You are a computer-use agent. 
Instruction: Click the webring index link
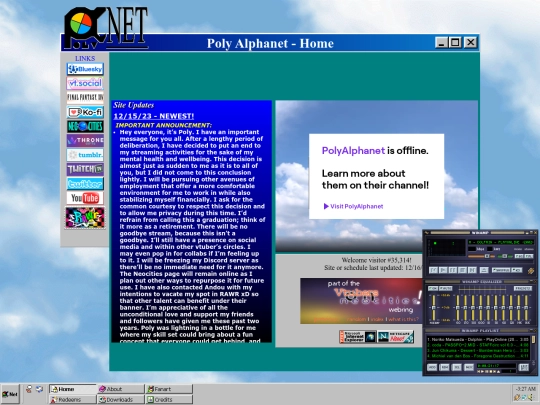click(377, 319)
